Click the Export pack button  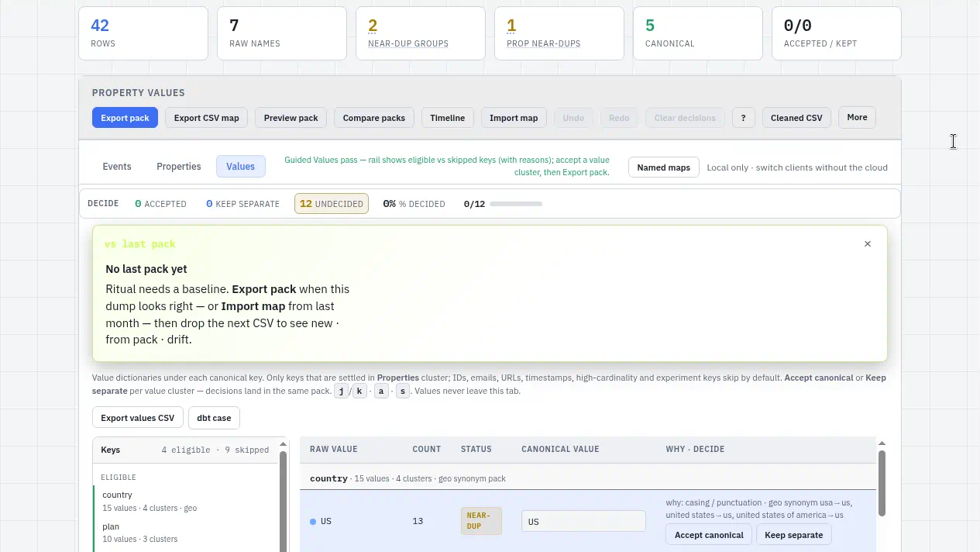point(125,118)
